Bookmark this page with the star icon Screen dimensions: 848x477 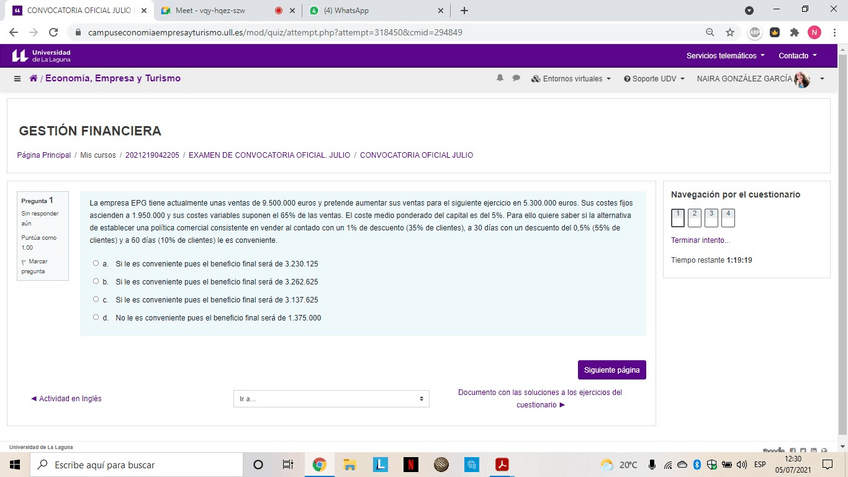pos(730,32)
